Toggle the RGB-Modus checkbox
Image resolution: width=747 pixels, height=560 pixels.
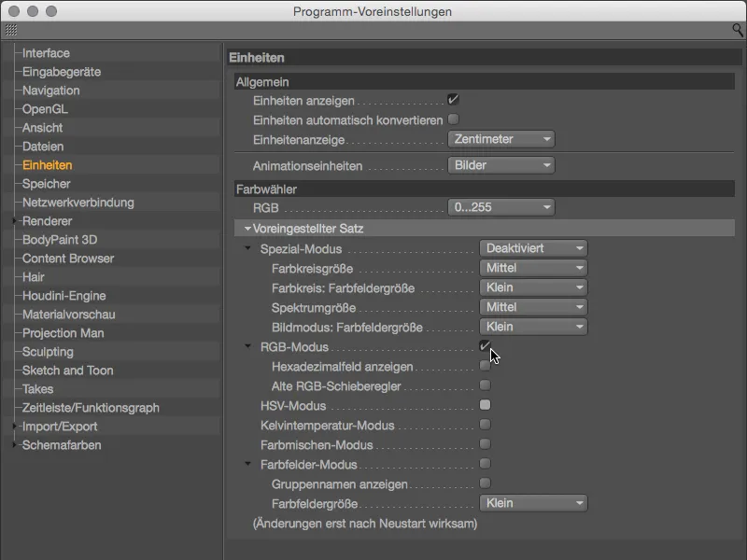(x=485, y=346)
